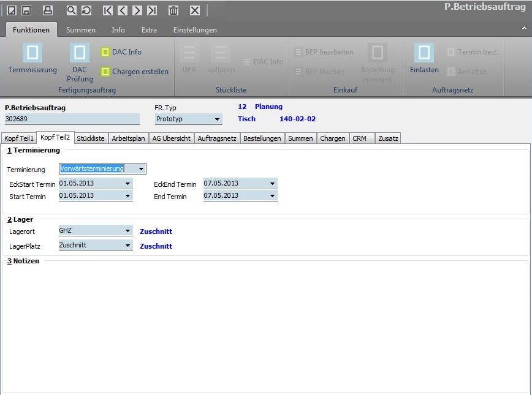Open the EckEnd Termin date picker
Screen dimensions: 532x395
pos(272,183)
